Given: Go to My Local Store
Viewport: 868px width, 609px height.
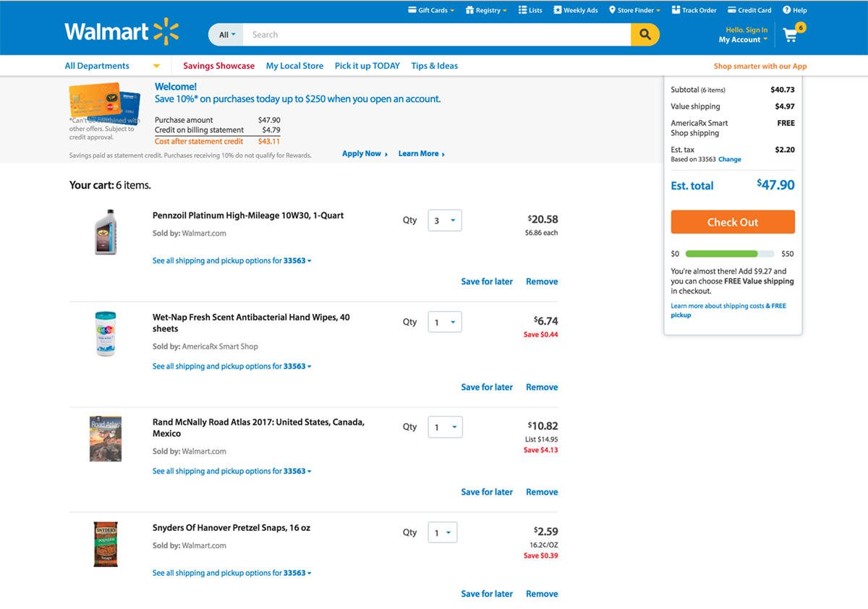Looking at the screenshot, I should pos(294,66).
